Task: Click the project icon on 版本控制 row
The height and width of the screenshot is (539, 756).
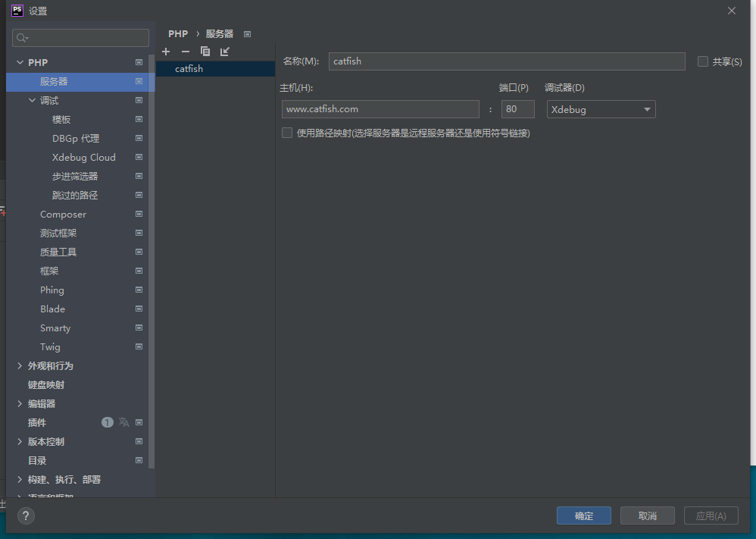Action: pyautogui.click(x=139, y=441)
